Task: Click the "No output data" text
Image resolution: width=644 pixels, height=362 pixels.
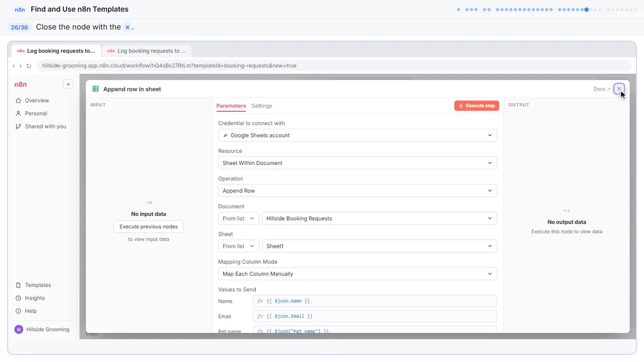Action: click(x=567, y=222)
